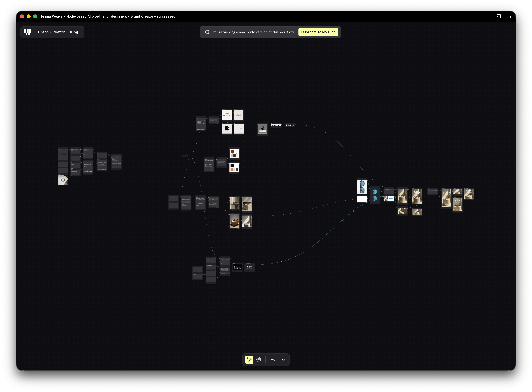Click the eye icon in the read-only banner
532x392 pixels.
208,32
